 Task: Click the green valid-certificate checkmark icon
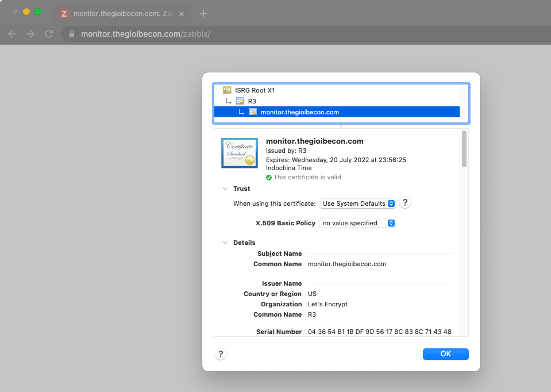pyautogui.click(x=270, y=177)
